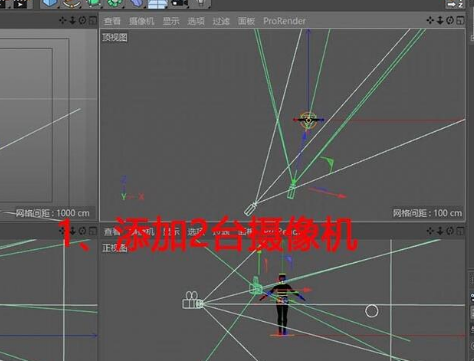Click the top view rotate viewport icon
The image size is (474, 361).
pyautogui.click(x=450, y=20)
